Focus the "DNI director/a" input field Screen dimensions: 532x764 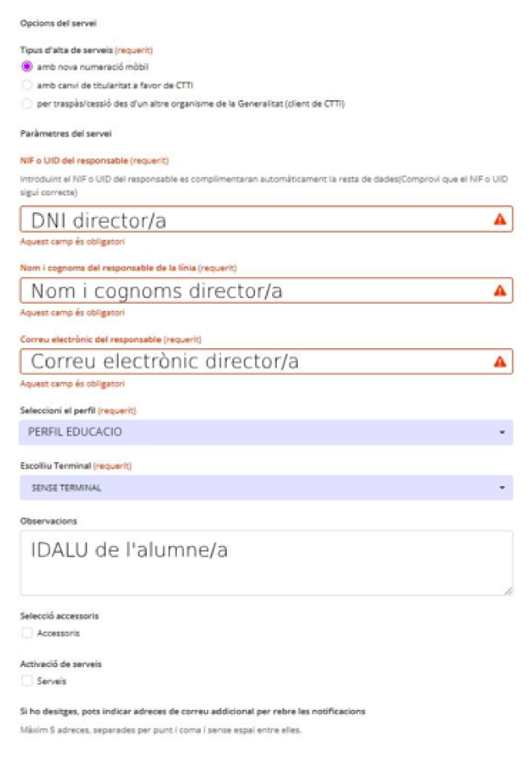click(250, 220)
